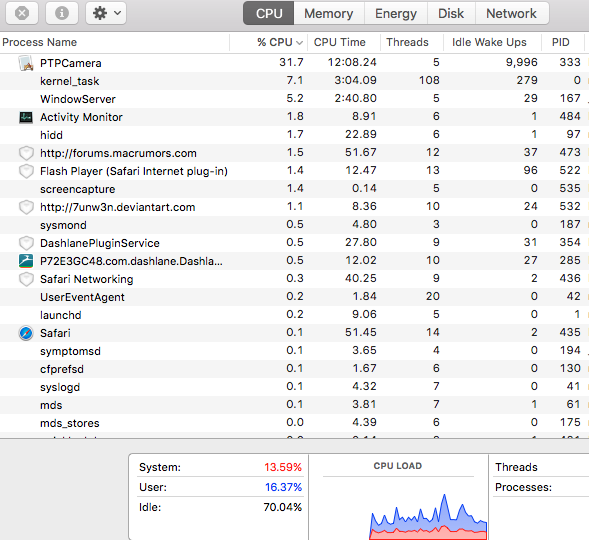589x540 pixels.
Task: Click Flash Player (Safari Internet plug-in) name
Action: point(134,171)
